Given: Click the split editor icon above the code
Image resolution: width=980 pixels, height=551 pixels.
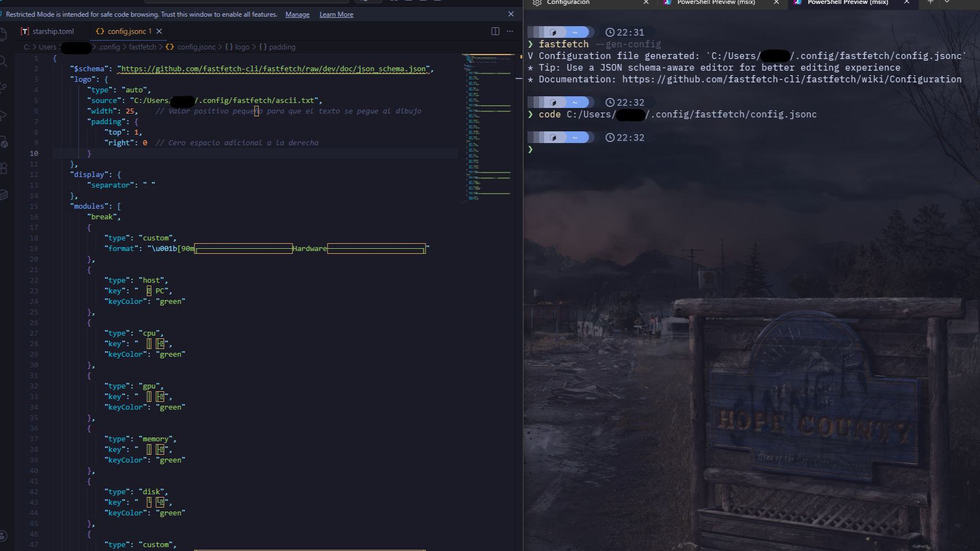Looking at the screenshot, I should [x=495, y=31].
